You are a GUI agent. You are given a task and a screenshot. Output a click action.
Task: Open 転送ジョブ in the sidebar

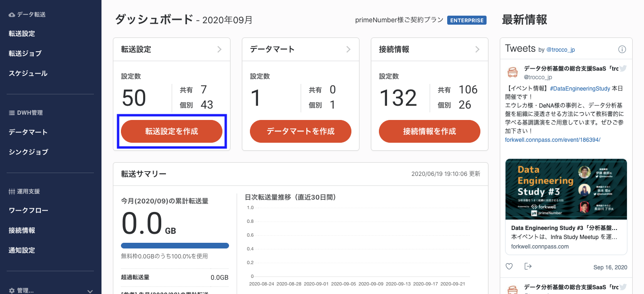pyautogui.click(x=25, y=54)
